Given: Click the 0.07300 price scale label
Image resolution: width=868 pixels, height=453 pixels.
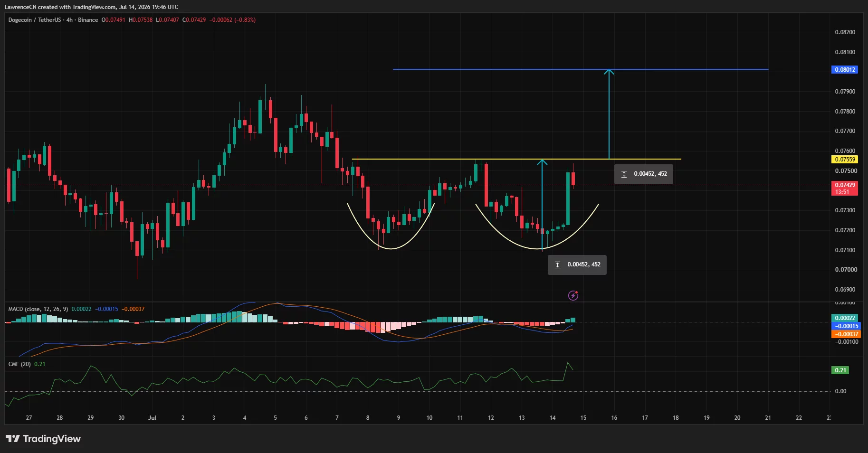Looking at the screenshot, I should click(x=845, y=210).
